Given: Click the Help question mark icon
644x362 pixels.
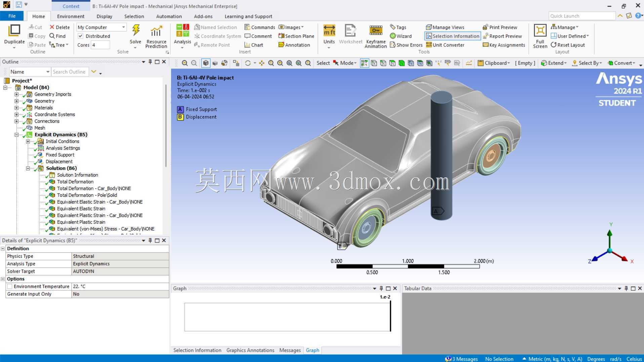Looking at the screenshot, I should (638, 16).
